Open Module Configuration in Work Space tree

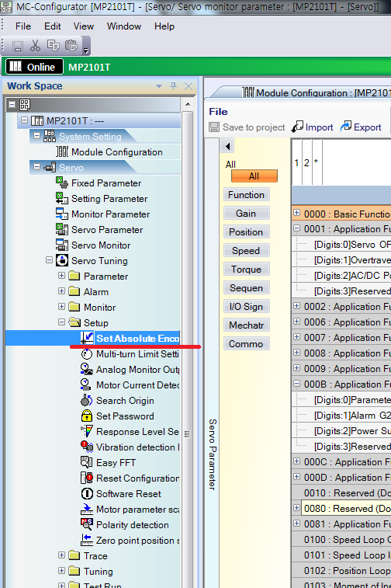click(x=117, y=152)
